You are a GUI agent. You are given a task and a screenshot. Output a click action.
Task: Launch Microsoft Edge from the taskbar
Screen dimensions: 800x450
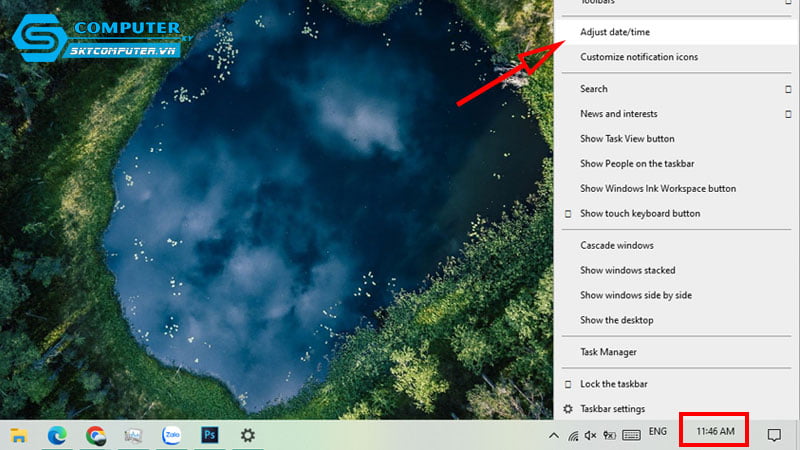(x=57, y=435)
